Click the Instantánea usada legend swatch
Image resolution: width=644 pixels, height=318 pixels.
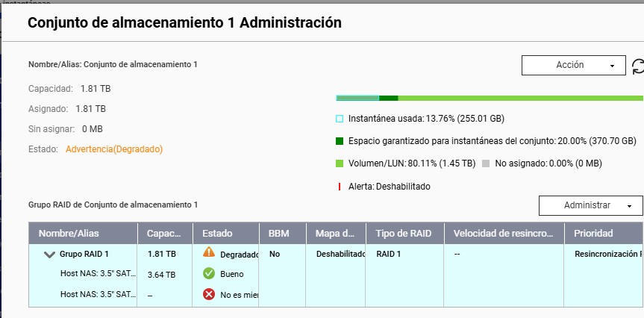pos(340,119)
